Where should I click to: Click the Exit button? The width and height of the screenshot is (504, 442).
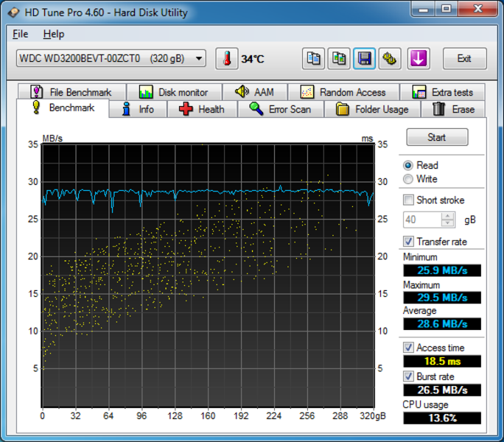point(464,59)
